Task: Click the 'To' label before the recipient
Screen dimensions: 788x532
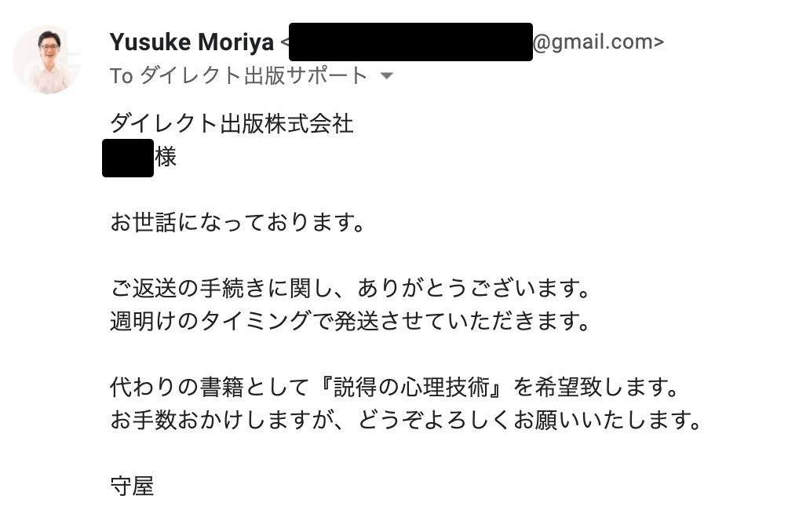Action: pos(121,76)
